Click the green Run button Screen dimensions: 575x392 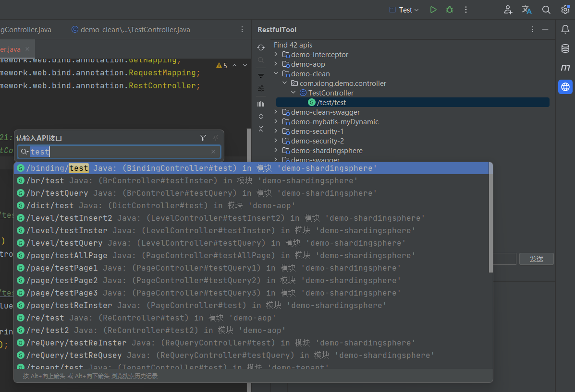click(x=433, y=10)
